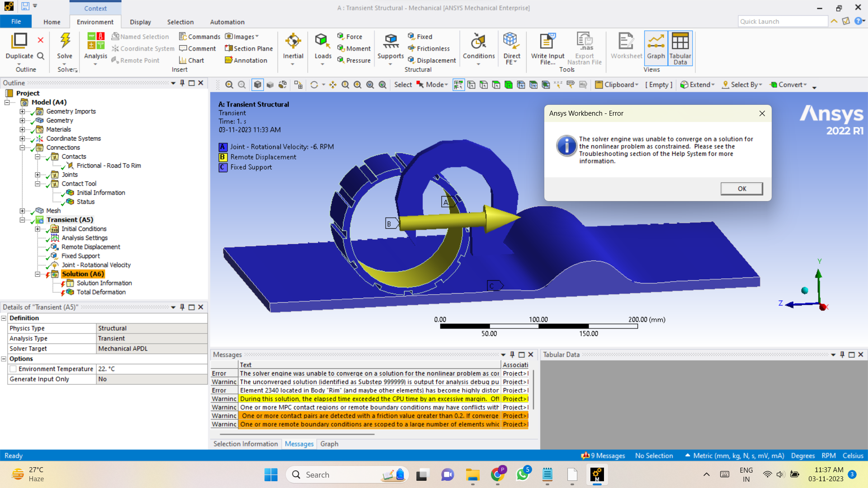Toggle pin on Tabular Data panel
This screenshot has height=488, width=868.
[842, 355]
